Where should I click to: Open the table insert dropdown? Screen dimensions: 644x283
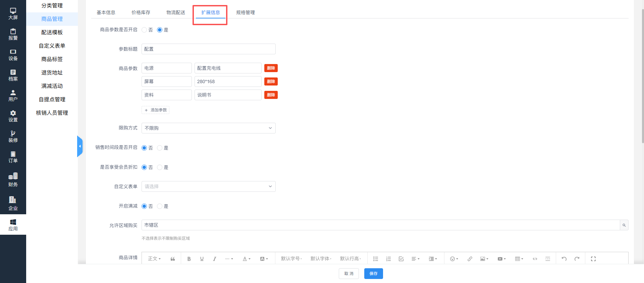[x=519, y=259]
